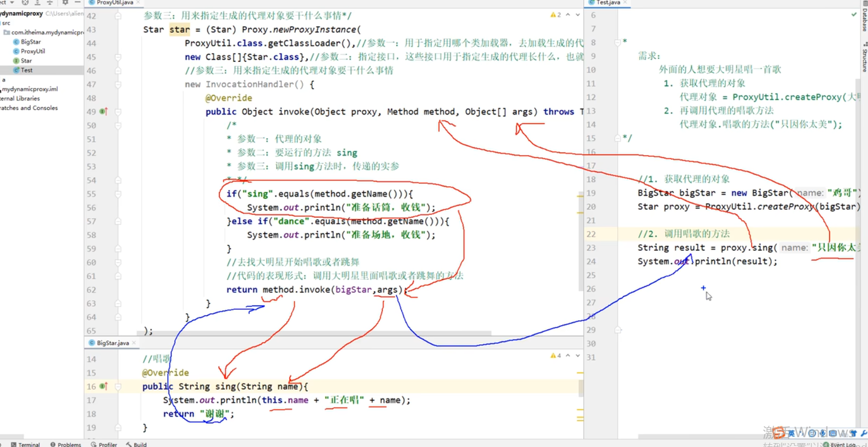Open the Terminal tool window
The height and width of the screenshot is (447, 868).
coord(25,444)
